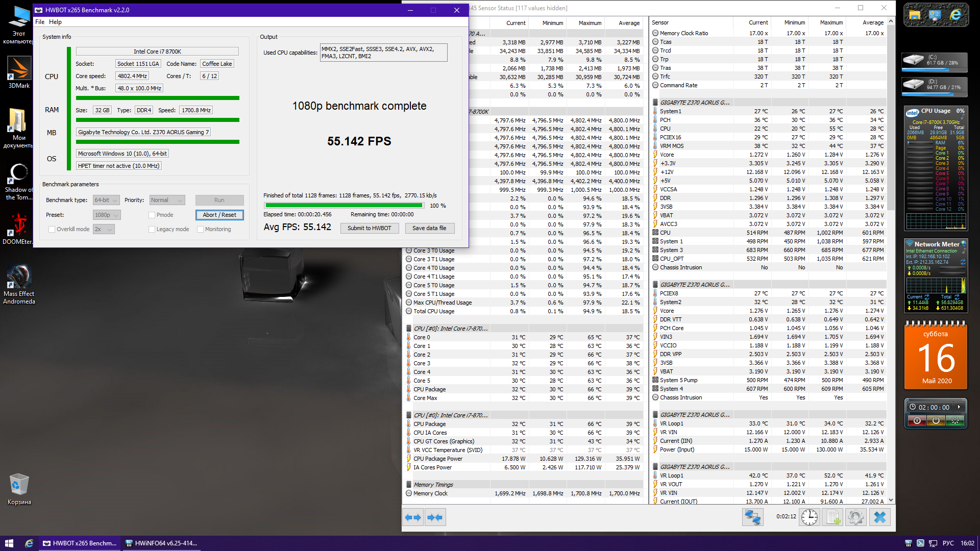
Task: Open the Benchmark type 64-bit dropdown
Action: (x=106, y=201)
